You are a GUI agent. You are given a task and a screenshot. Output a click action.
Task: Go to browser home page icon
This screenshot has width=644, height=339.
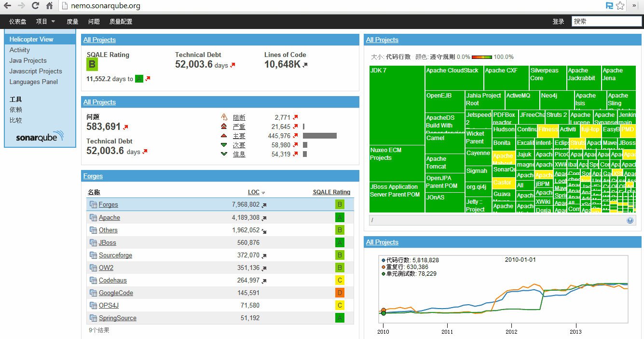point(49,6)
